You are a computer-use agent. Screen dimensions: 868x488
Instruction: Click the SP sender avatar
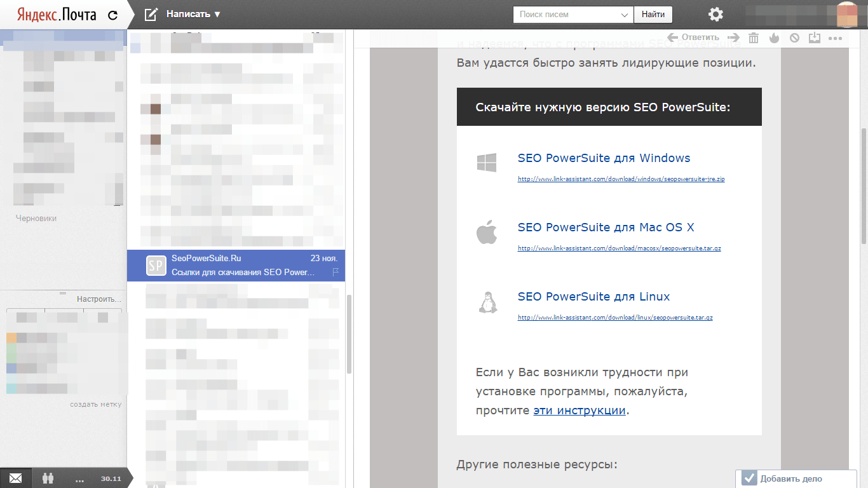click(156, 265)
